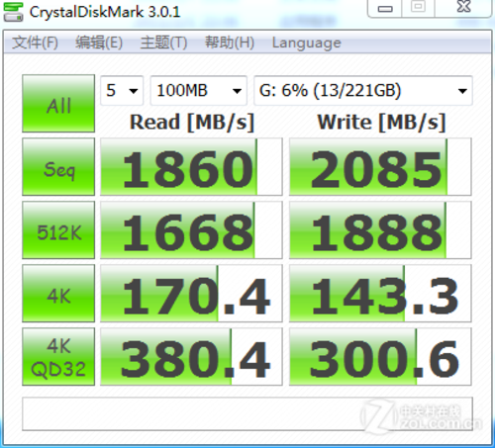The height and width of the screenshot is (448, 495).
Task: Open the Language menu
Action: 306,43
